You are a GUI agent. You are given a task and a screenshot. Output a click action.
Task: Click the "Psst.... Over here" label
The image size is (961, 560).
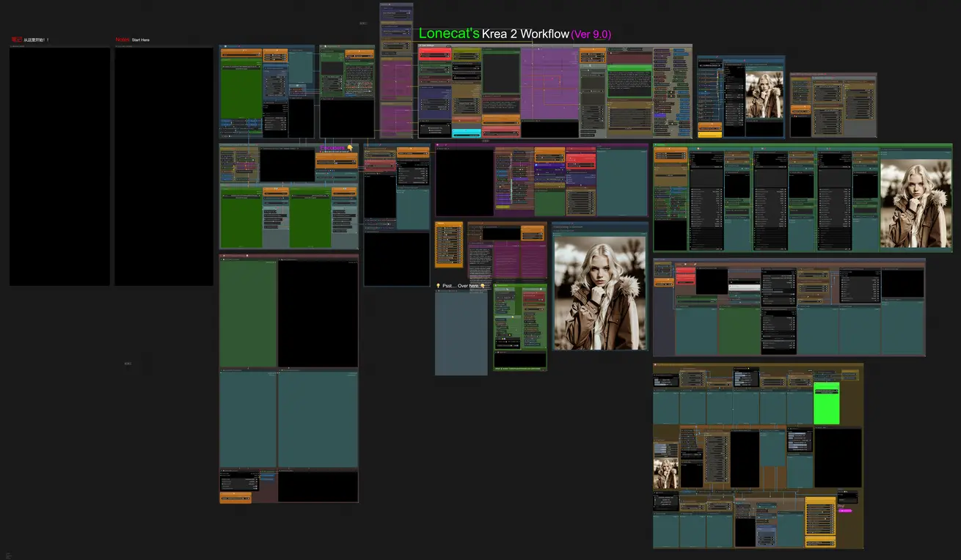(461, 286)
